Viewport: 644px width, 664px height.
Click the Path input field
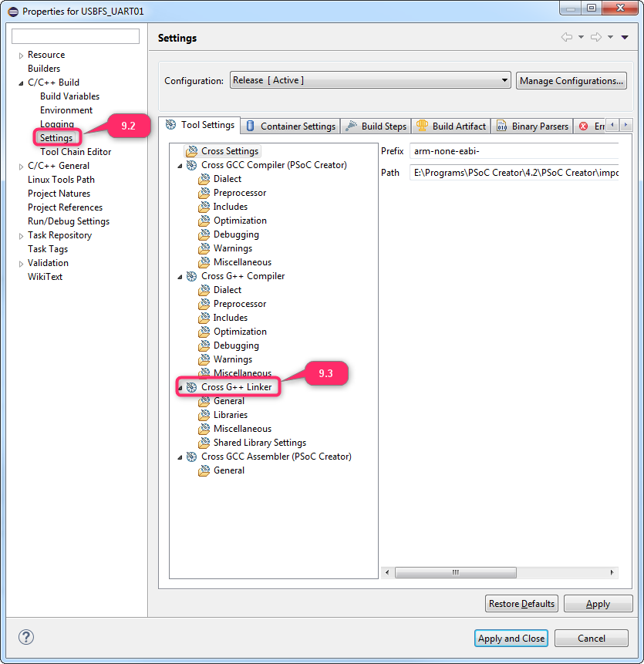click(514, 173)
